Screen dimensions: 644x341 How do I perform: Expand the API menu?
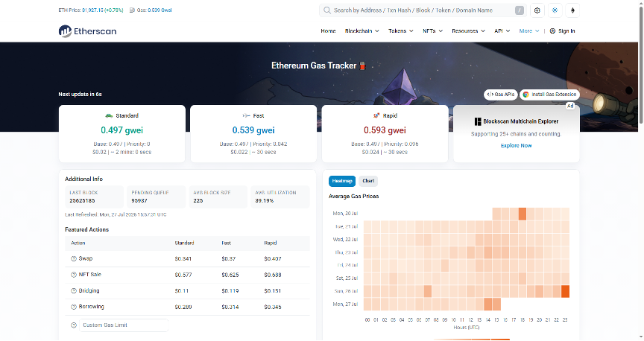coord(502,31)
